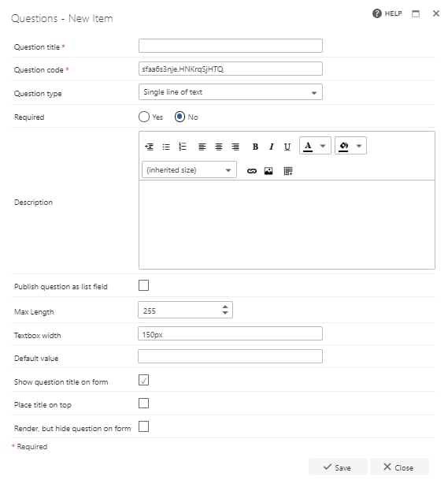Align description text left
The height and width of the screenshot is (480, 448).
202,147
